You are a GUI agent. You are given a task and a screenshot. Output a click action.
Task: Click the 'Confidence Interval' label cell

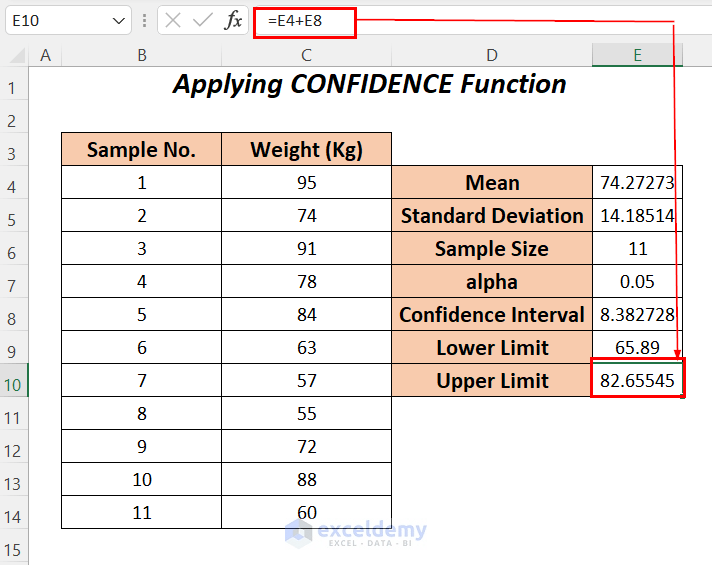pyautogui.click(x=492, y=314)
